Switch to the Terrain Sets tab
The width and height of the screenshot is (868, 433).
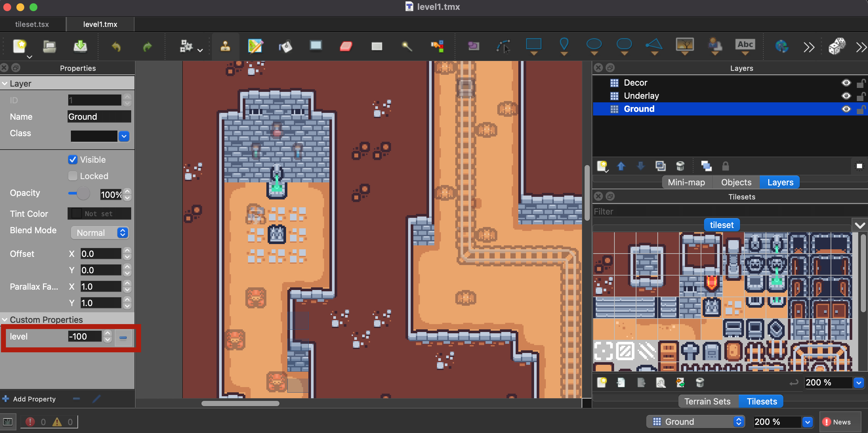click(707, 401)
